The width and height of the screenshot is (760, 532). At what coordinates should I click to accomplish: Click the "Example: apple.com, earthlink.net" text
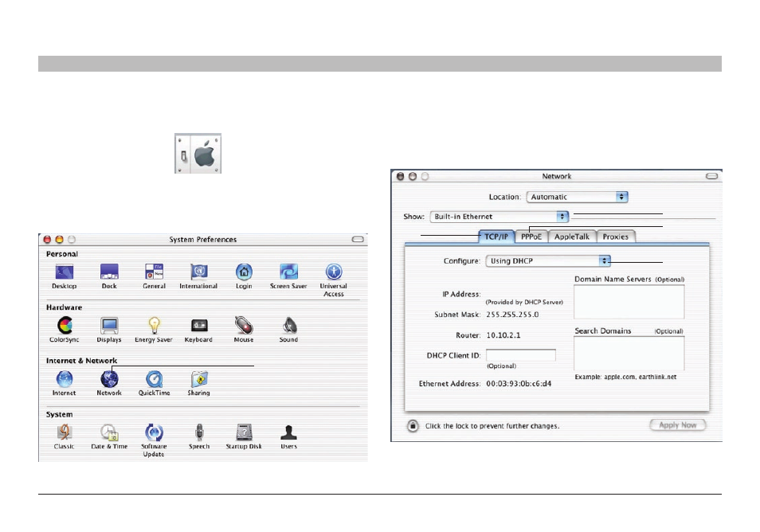pos(625,377)
